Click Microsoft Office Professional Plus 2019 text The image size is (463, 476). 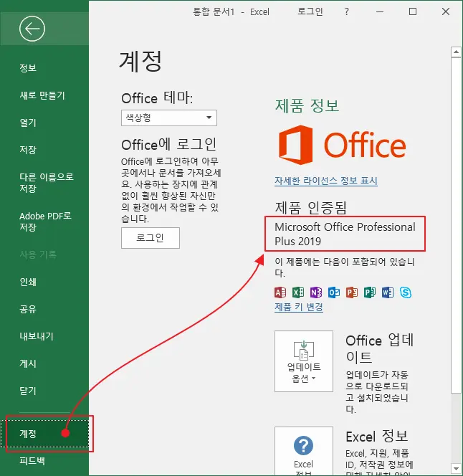tap(345, 234)
